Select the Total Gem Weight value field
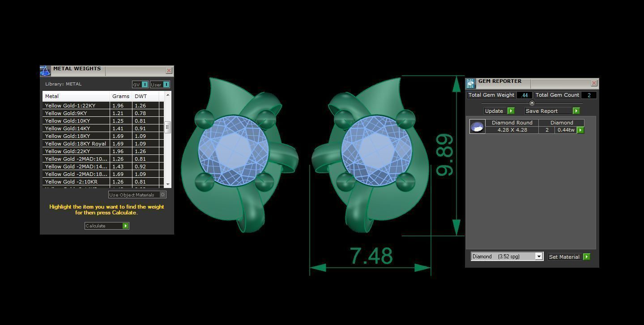The height and width of the screenshot is (325, 644). 525,95
